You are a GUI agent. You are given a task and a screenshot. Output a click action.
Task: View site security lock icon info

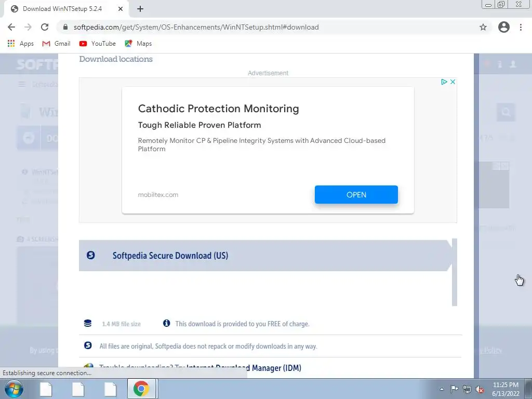point(65,27)
